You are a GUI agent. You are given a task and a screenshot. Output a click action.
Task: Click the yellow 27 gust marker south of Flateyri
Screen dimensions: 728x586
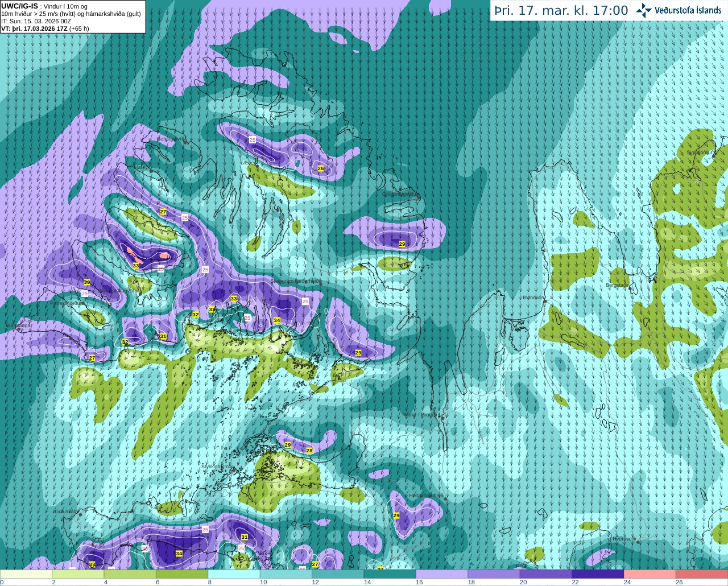coord(163,211)
